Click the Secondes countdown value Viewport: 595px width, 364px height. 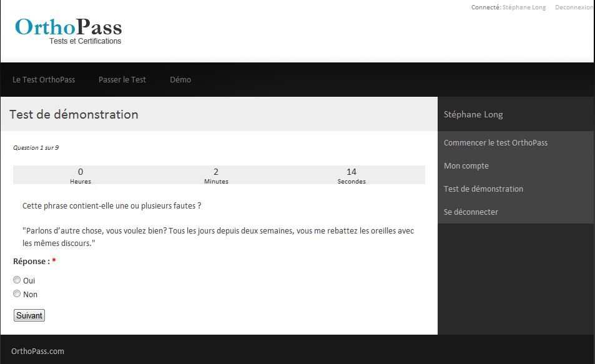(352, 172)
